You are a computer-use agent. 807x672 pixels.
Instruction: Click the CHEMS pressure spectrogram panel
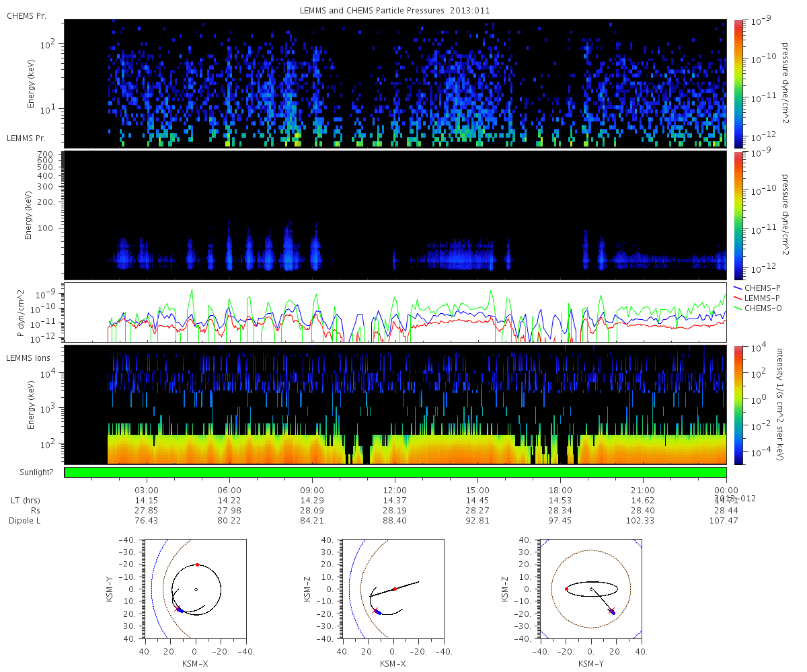coord(395,83)
